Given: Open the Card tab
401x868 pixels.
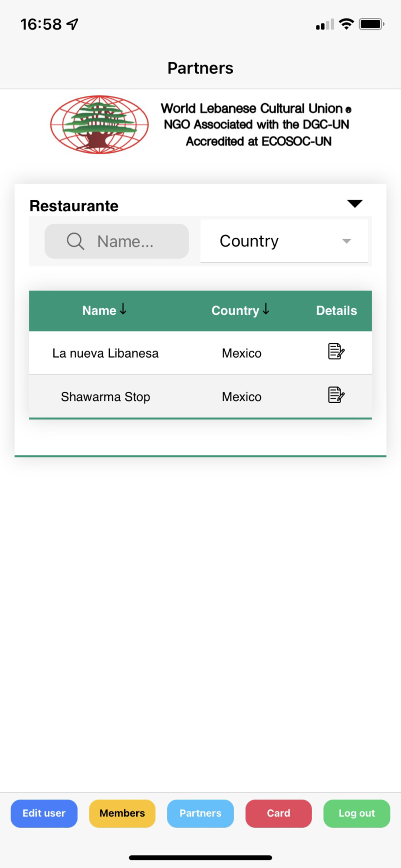Looking at the screenshot, I should pos(279,813).
